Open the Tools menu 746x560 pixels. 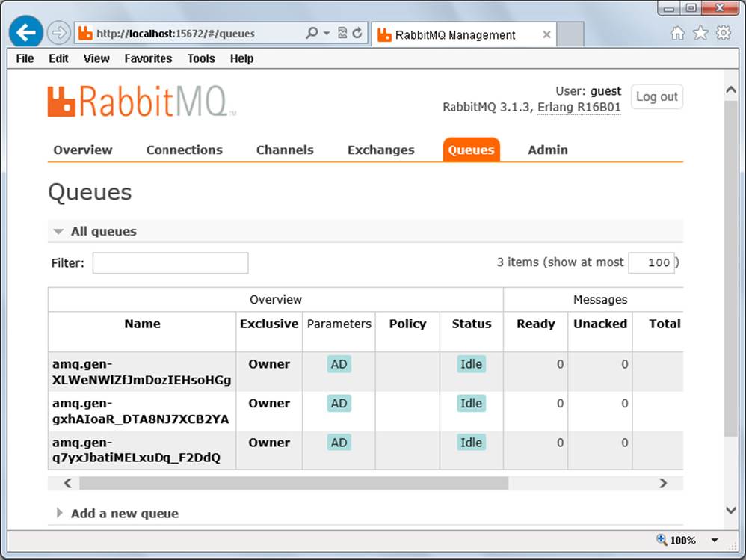point(201,58)
